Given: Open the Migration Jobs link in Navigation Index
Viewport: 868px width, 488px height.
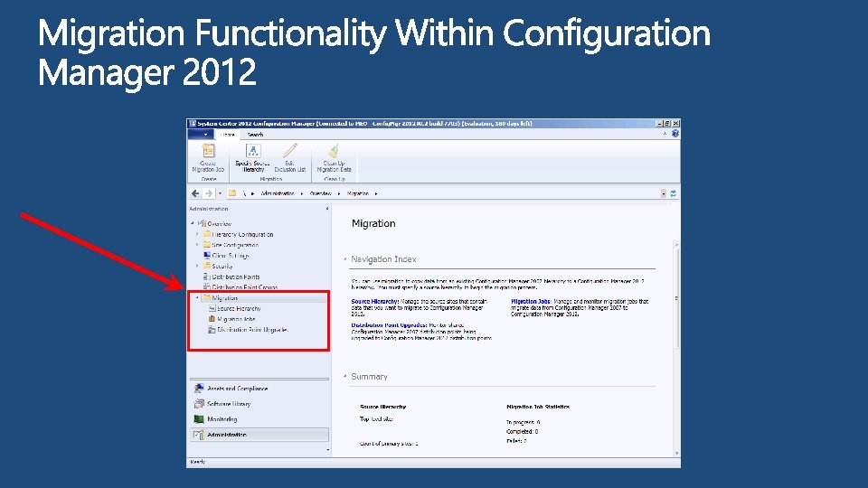Looking at the screenshot, I should [531, 302].
